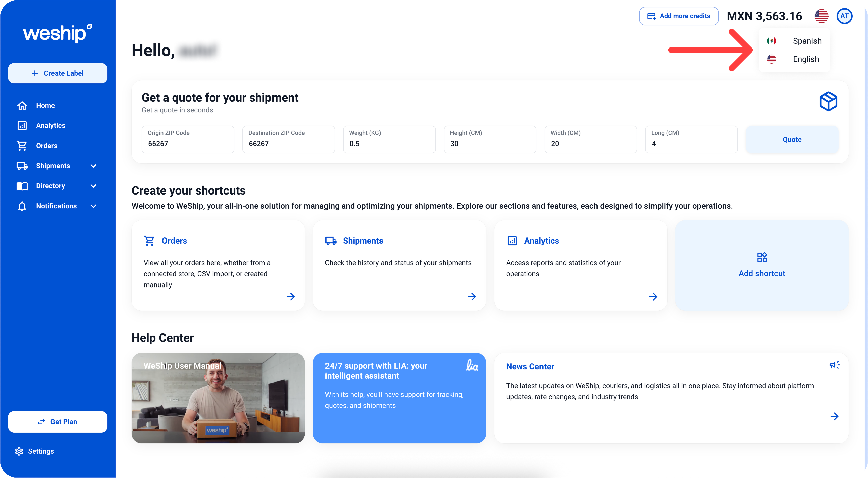Open the Orders shortcut title link

click(174, 241)
